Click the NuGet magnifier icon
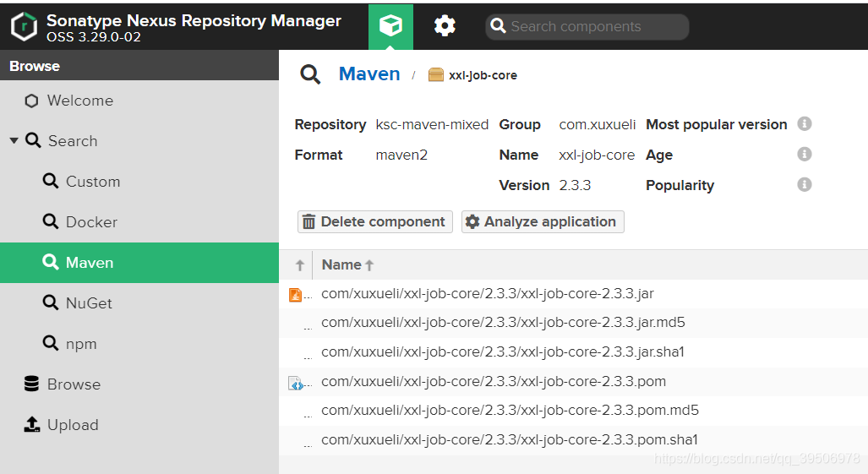The width and height of the screenshot is (868, 474). (51, 302)
